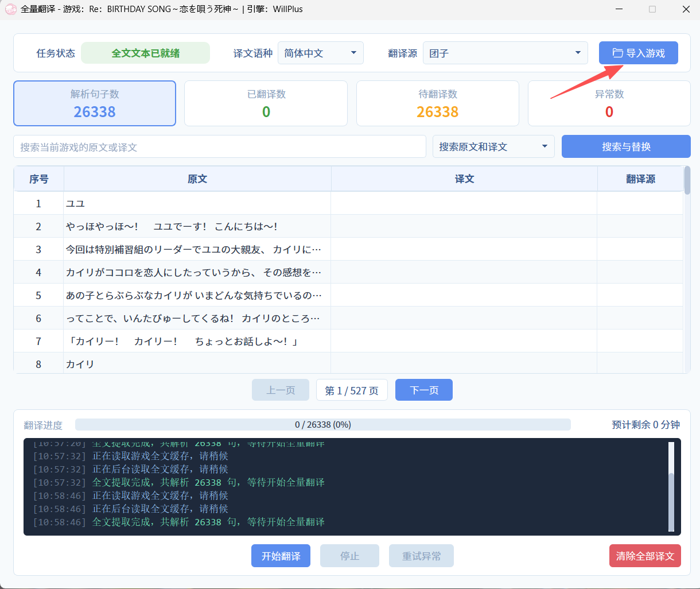Click the 下一页 next page button
This screenshot has width=700, height=589.
tap(424, 390)
